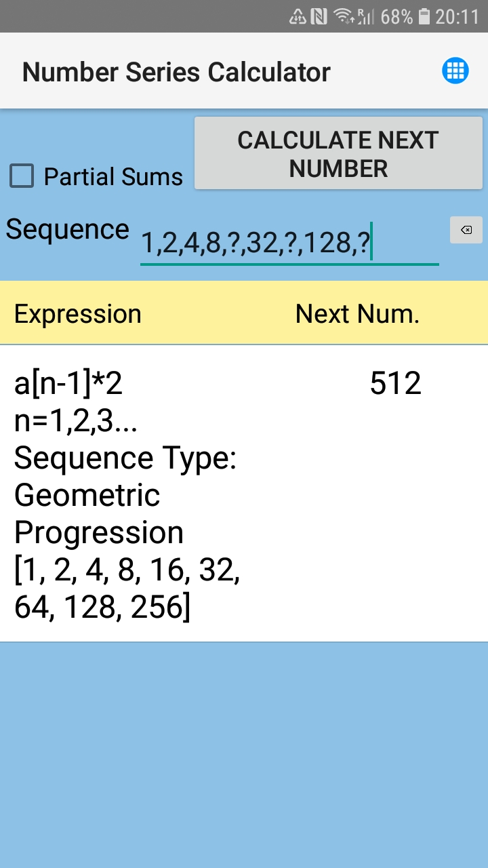Tap the Sequence label
The height and width of the screenshot is (868, 488).
tap(67, 230)
